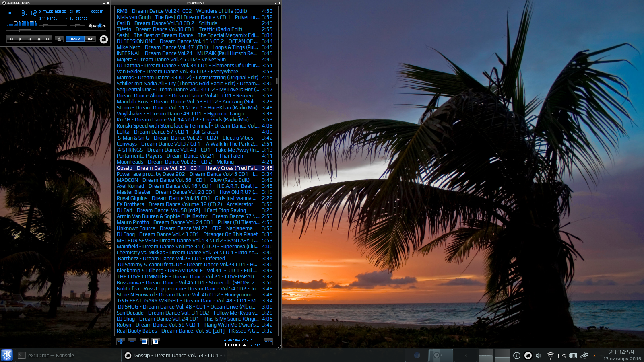Select 'RMB - Dream Dance Vol.24 CD2' track
Viewport: 644px width, 362px height.
click(194, 11)
